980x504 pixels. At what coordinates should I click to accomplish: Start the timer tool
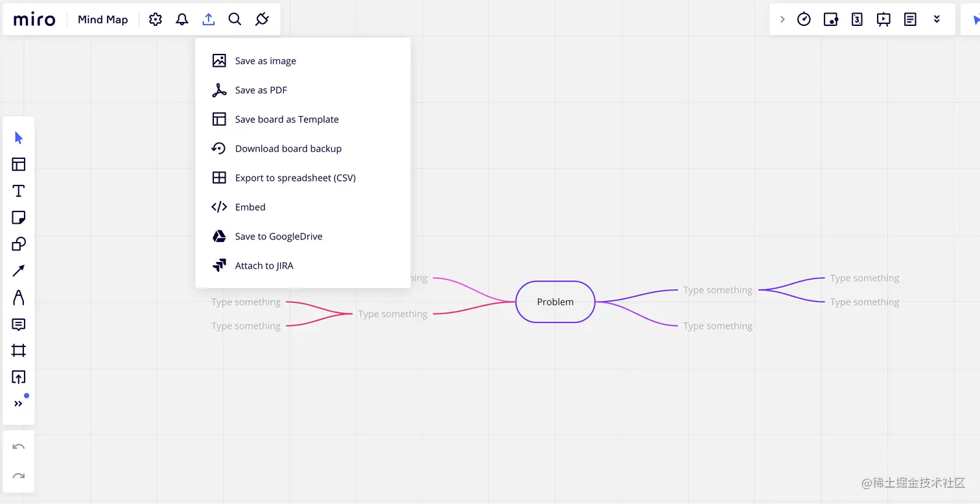pyautogui.click(x=804, y=19)
